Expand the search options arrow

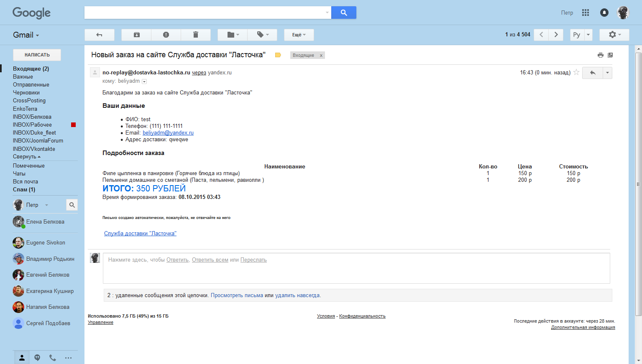click(x=327, y=13)
